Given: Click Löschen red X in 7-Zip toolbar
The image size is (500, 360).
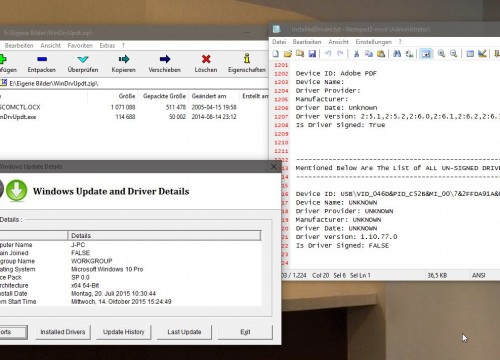Looking at the screenshot, I should click(x=206, y=59).
